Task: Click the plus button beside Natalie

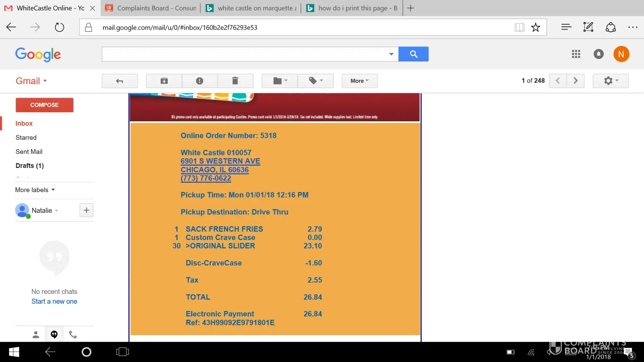Action: click(x=86, y=210)
